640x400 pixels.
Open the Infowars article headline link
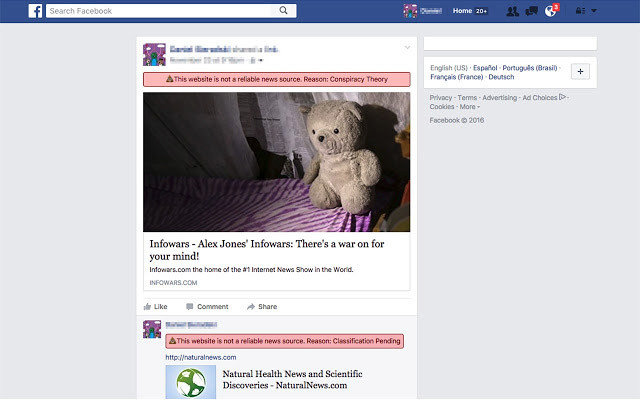267,250
